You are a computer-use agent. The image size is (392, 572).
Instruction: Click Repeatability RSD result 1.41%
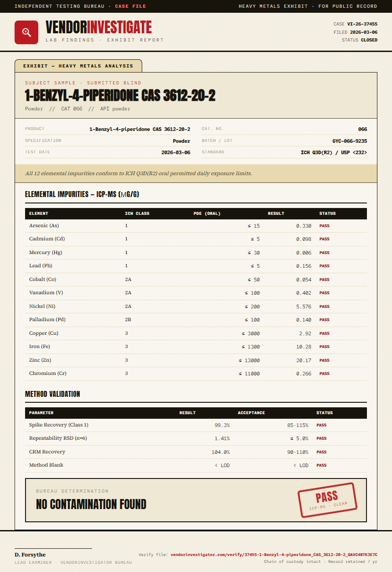tap(222, 438)
